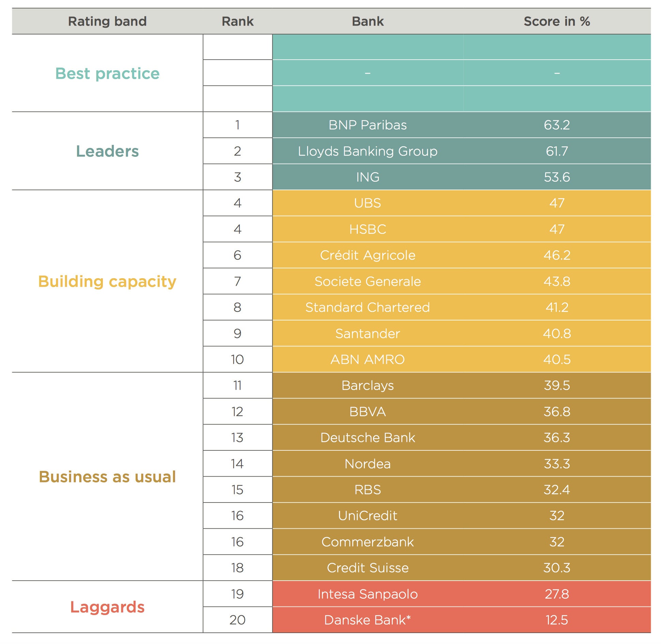661x644 pixels.
Task: Click the Business as usual label
Action: (107, 477)
